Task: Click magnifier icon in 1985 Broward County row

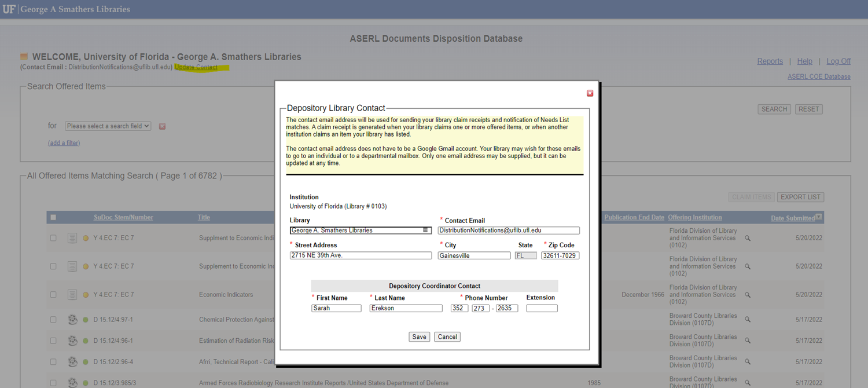Action: coord(748,383)
